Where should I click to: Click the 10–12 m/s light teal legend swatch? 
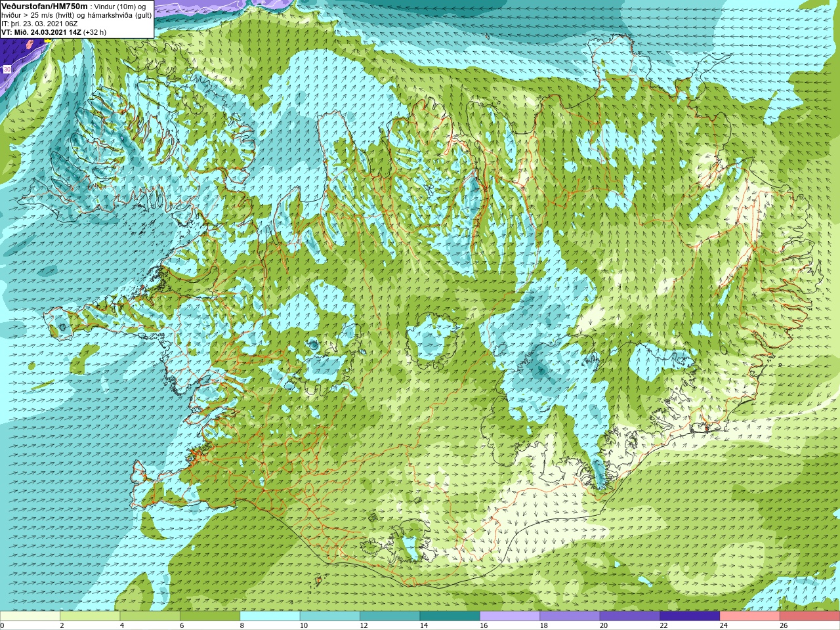coord(330,616)
